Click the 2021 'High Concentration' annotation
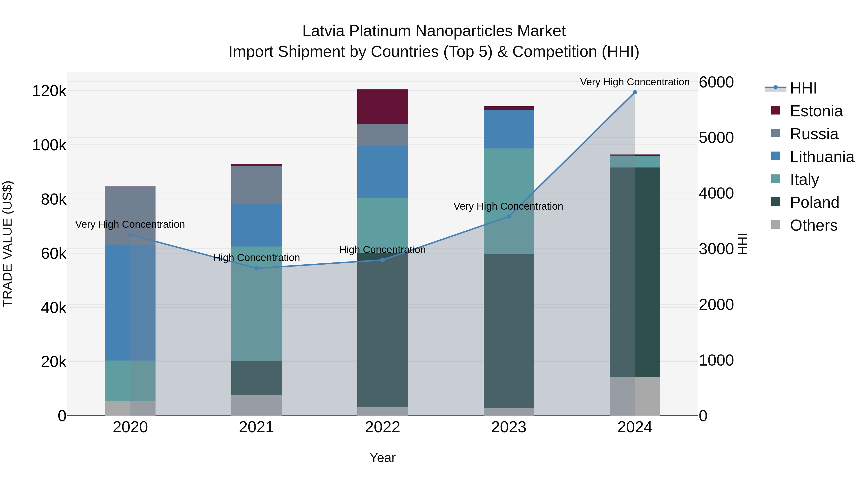Screen dimensions: 868x488 (x=257, y=258)
